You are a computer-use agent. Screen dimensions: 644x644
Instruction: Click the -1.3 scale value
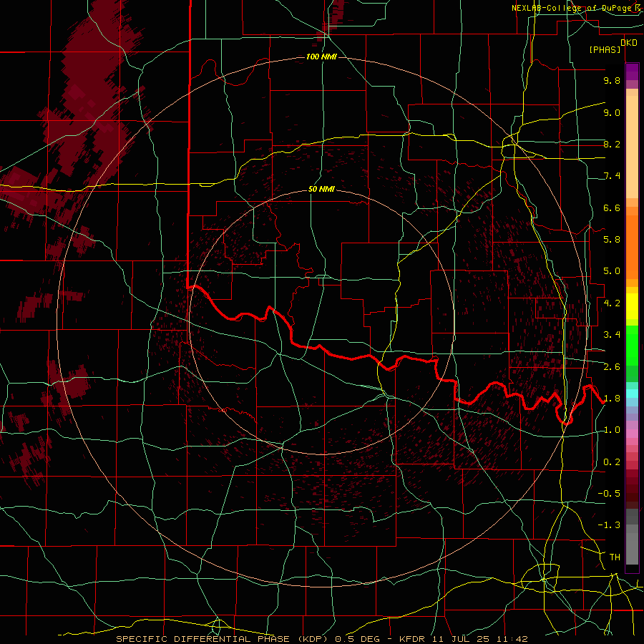(610, 525)
